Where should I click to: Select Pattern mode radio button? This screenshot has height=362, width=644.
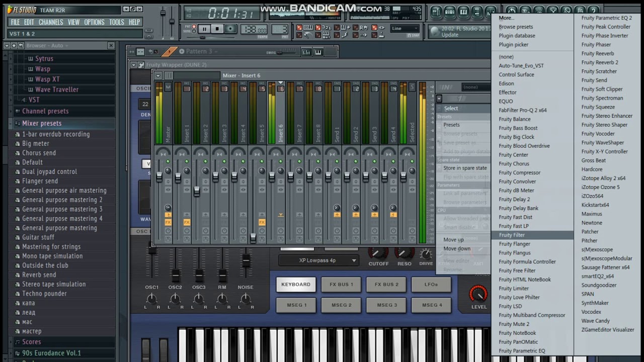pyautogui.click(x=194, y=26)
